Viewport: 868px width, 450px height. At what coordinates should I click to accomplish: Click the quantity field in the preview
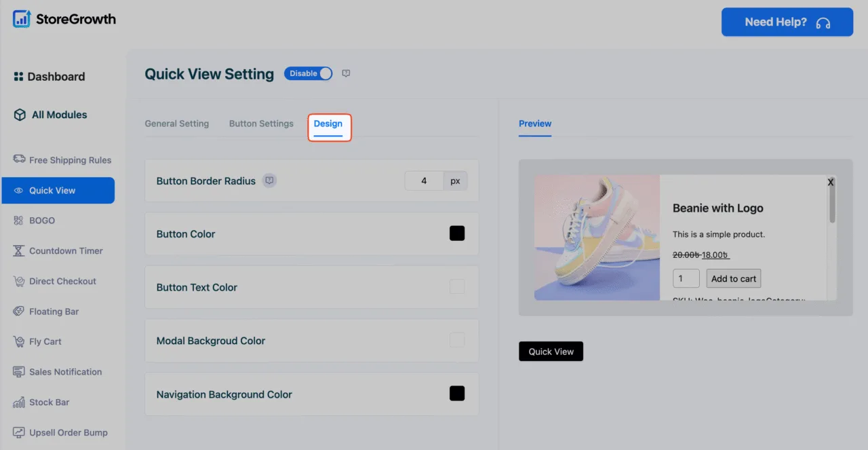pyautogui.click(x=686, y=278)
